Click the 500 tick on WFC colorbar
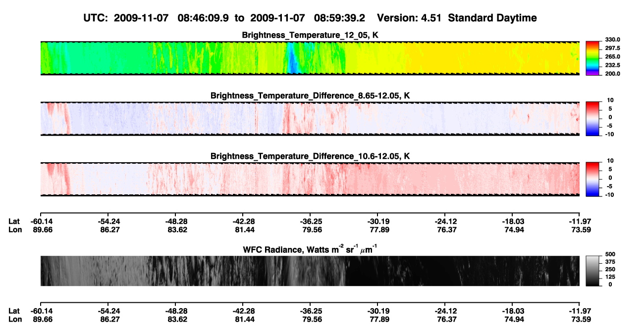 [x=610, y=255]
